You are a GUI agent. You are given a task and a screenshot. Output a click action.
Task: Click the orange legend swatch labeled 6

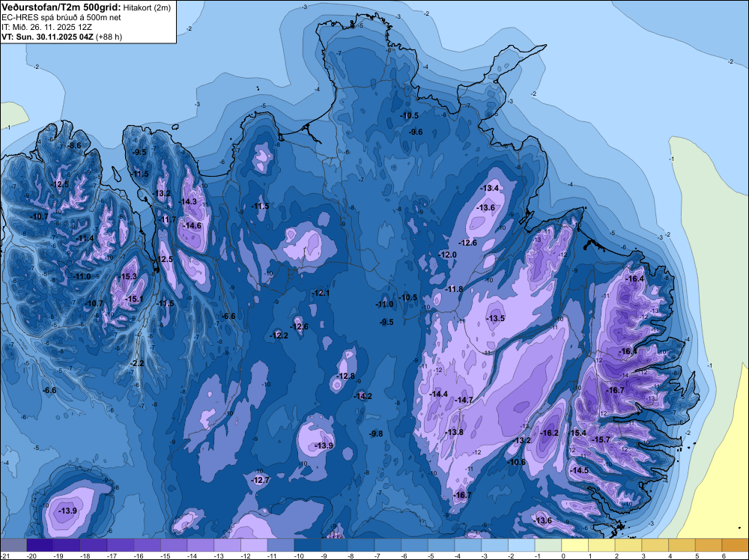point(736,545)
